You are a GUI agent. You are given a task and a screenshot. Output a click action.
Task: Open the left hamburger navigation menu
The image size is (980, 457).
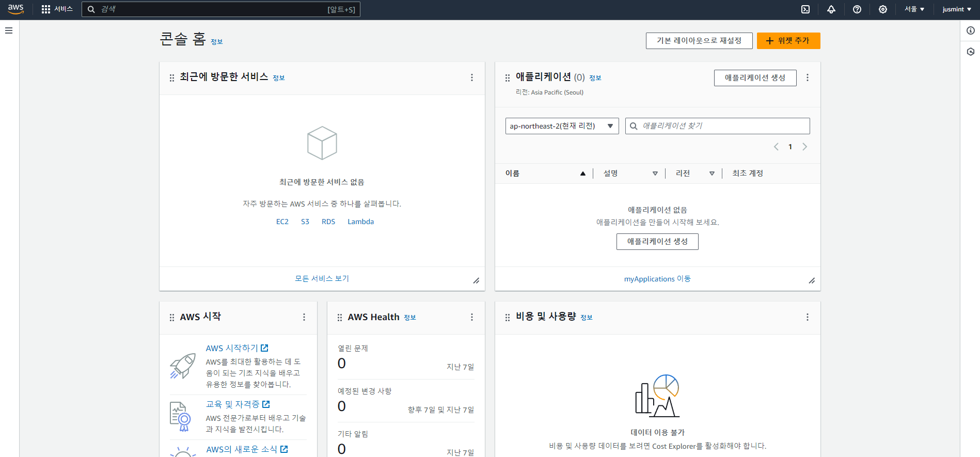click(9, 30)
